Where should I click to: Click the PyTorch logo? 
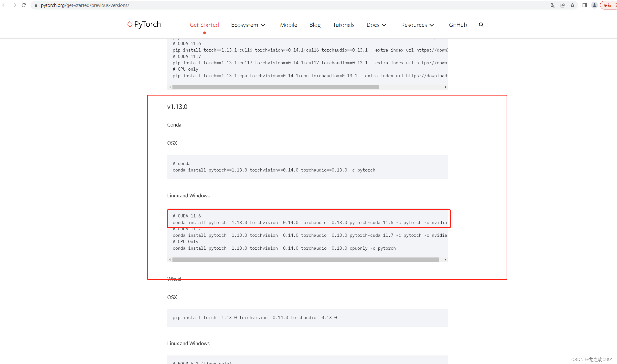144,24
